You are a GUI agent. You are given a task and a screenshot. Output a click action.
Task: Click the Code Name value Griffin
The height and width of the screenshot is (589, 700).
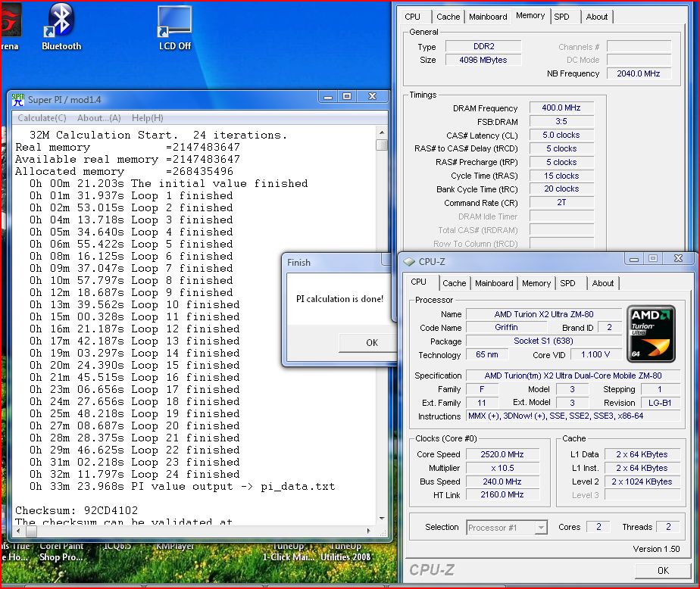(x=506, y=328)
